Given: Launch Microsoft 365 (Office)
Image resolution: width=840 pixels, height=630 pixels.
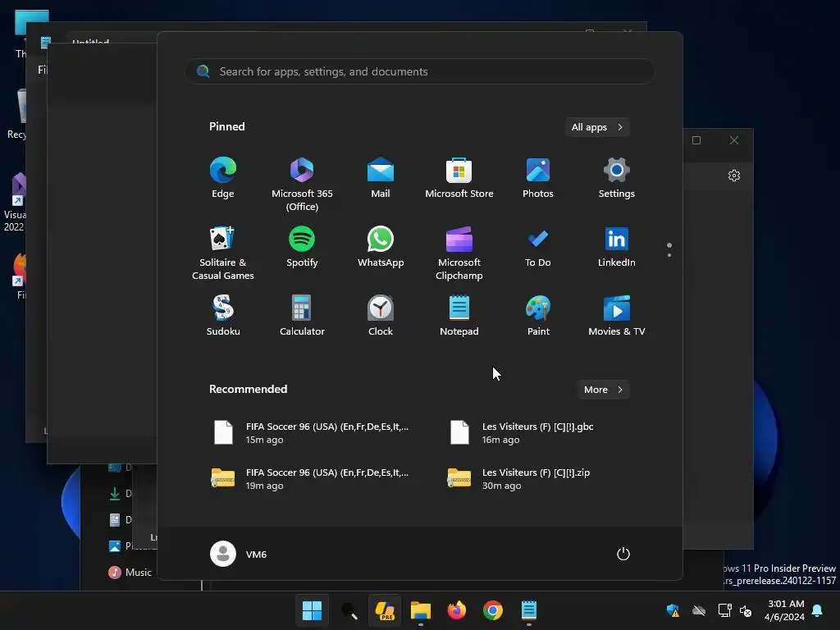Looking at the screenshot, I should pyautogui.click(x=302, y=185).
